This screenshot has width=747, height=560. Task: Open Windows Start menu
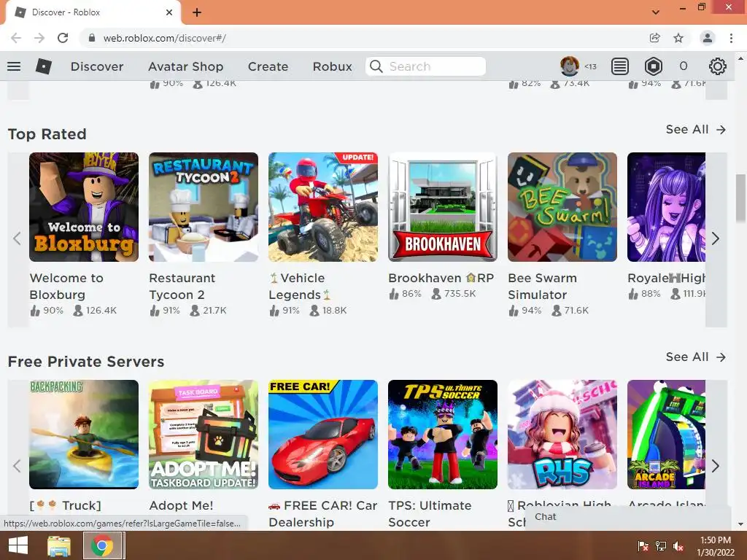tap(18, 545)
